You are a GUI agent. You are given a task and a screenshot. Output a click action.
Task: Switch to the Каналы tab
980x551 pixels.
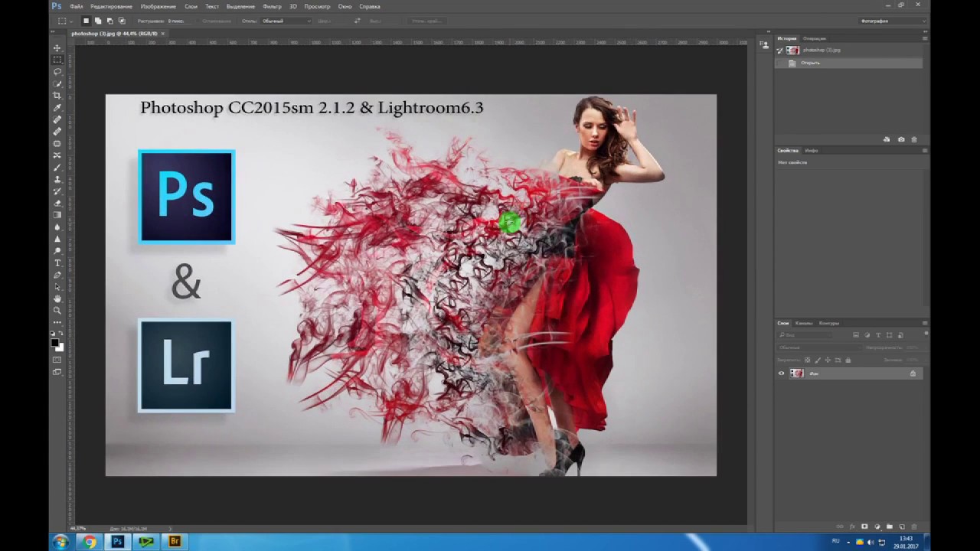[804, 323]
